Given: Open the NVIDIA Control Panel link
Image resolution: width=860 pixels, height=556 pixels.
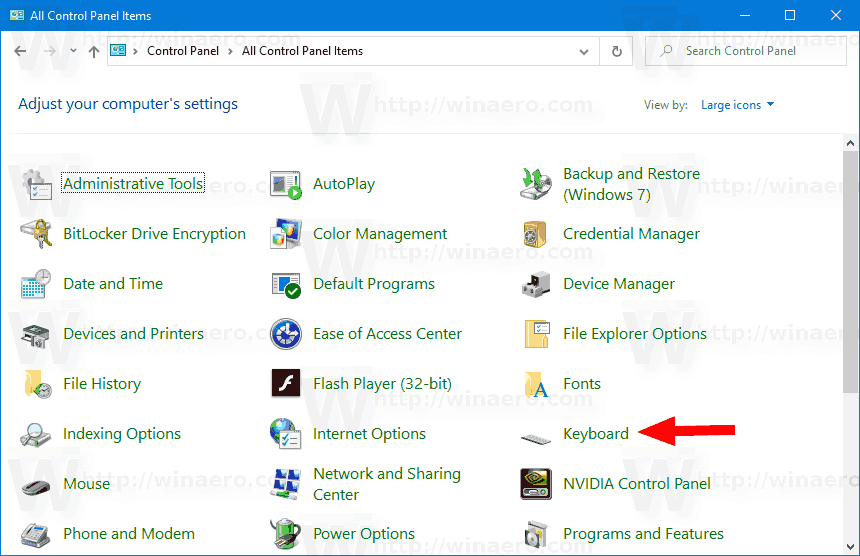Looking at the screenshot, I should 637,484.
